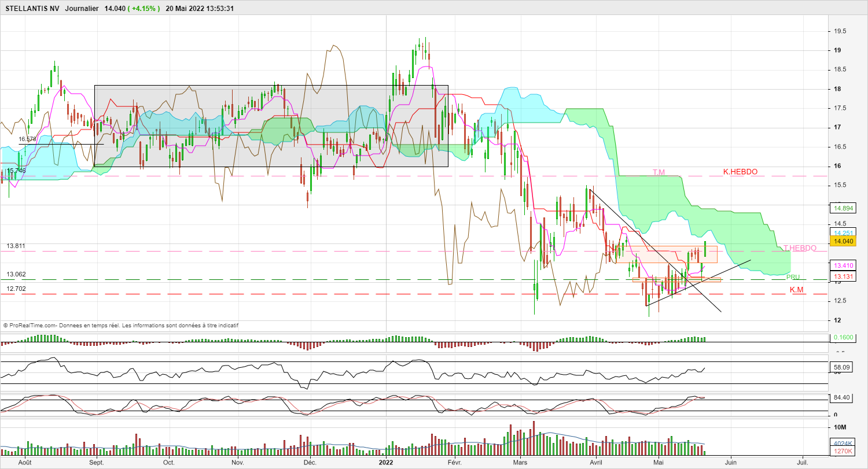Click the 18.5 price axis label
This screenshot has width=868, height=469.
click(x=839, y=69)
